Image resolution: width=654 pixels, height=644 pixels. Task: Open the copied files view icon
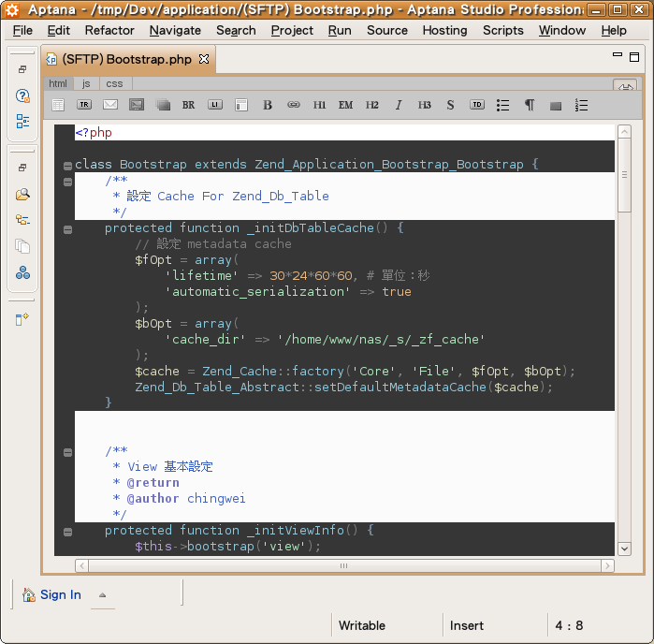(x=22, y=246)
